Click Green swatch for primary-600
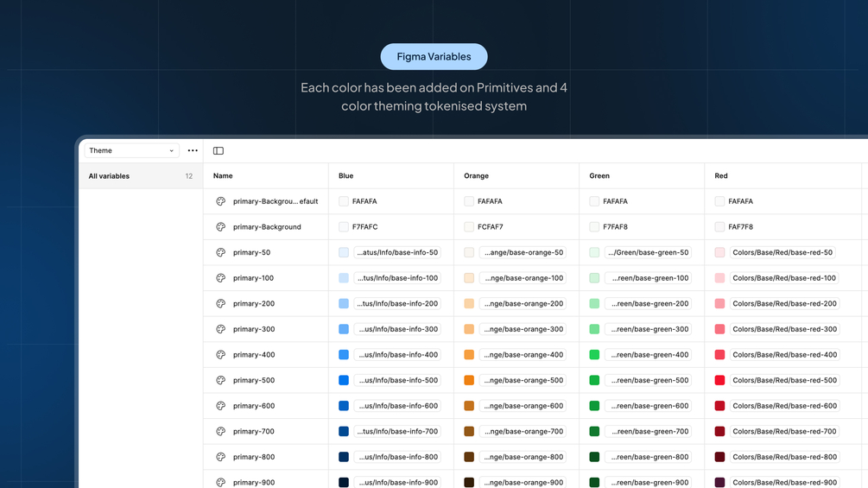The image size is (868, 488). click(x=594, y=406)
